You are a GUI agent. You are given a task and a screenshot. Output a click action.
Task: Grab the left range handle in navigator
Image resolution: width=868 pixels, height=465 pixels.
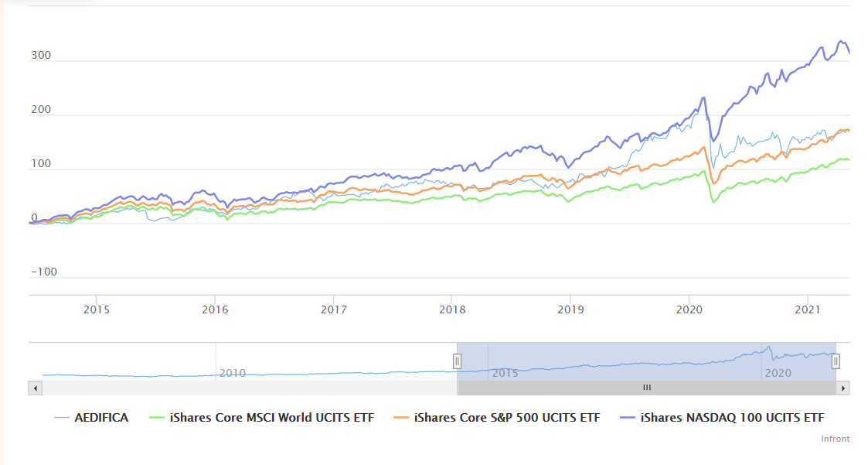point(458,361)
